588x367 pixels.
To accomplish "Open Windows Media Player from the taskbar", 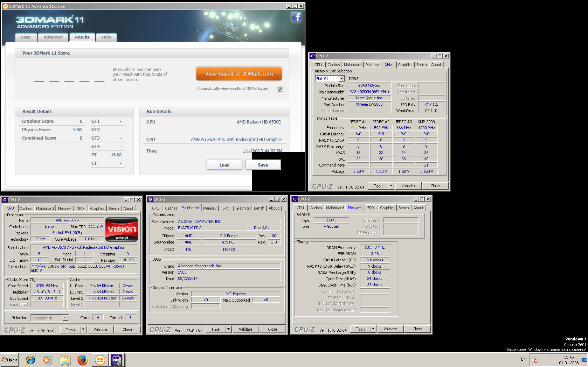I will (47, 360).
